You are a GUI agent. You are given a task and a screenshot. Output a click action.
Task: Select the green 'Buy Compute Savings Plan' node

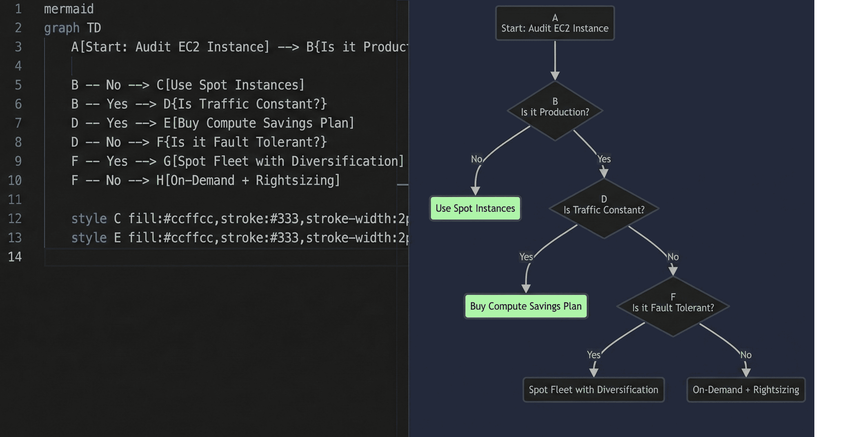pos(526,306)
